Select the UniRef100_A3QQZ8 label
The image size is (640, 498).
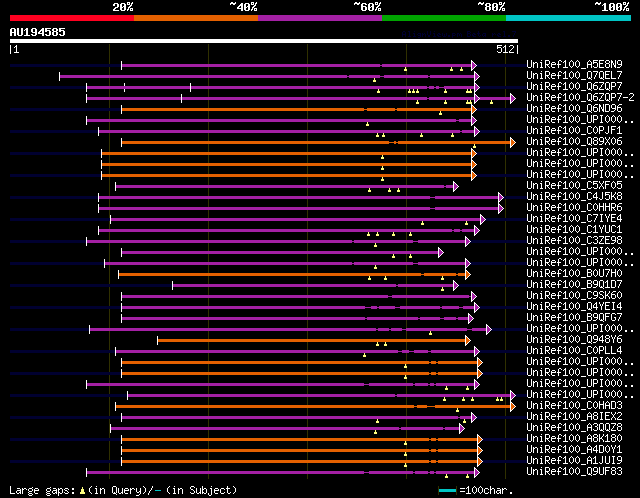[574, 428]
